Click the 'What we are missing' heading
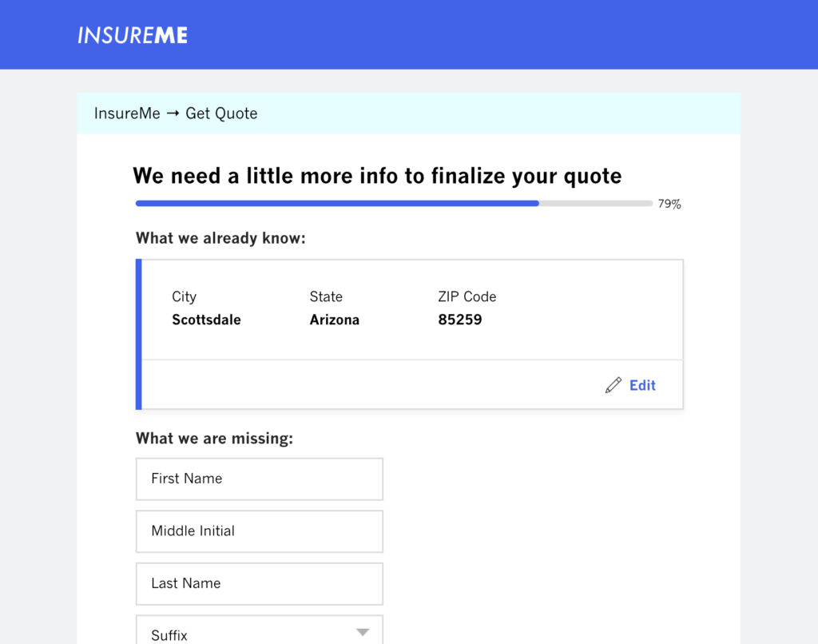 pos(214,439)
